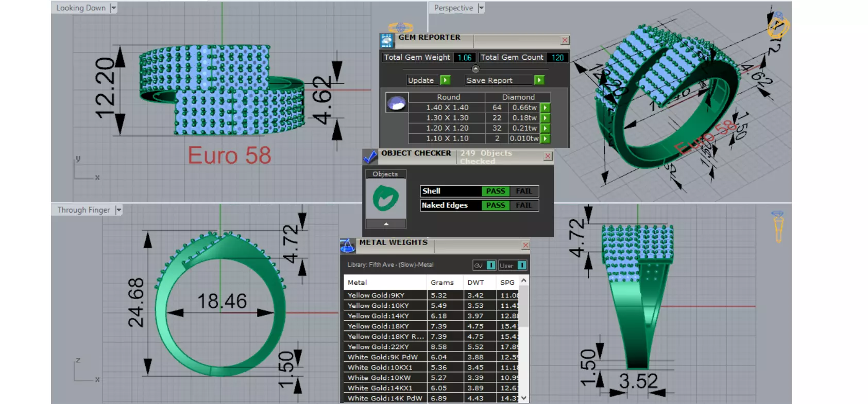Click the Metal Weights scale icon
The width and height of the screenshot is (868, 404).
(348, 246)
